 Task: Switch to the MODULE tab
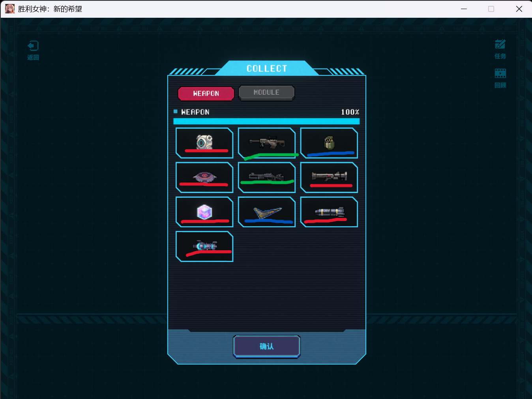(266, 93)
